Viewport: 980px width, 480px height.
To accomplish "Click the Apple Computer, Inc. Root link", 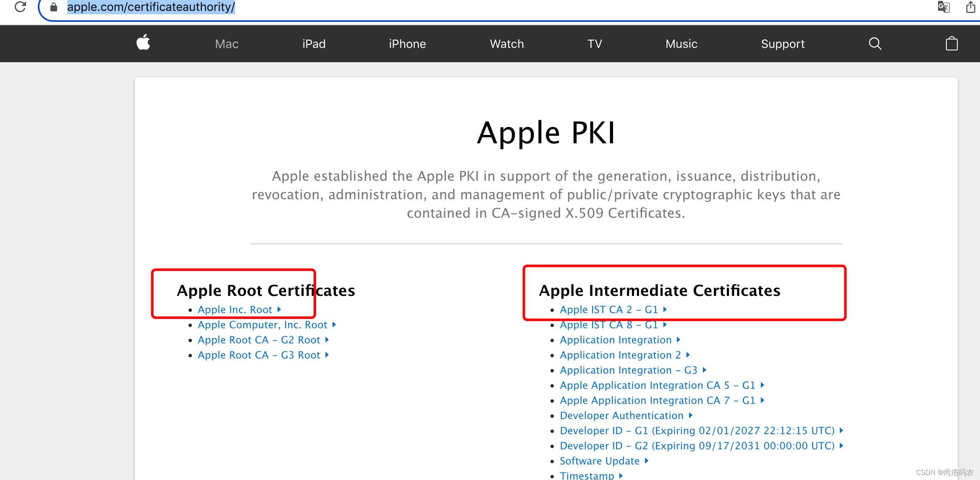I will pos(262,324).
